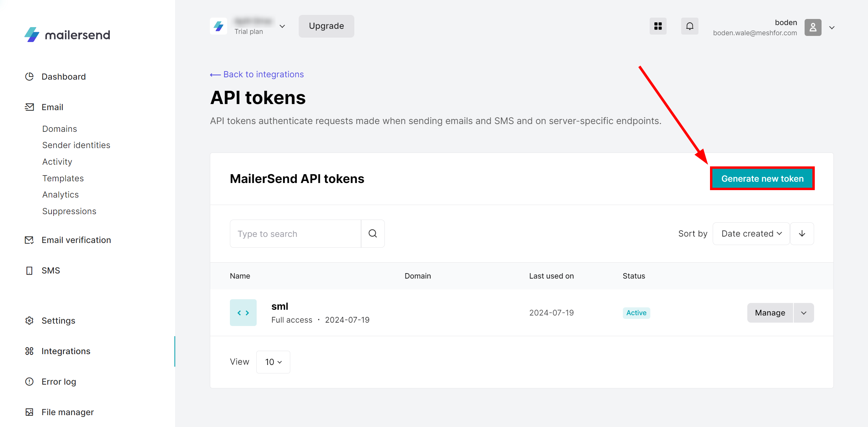
Task: Click the account logo next to Trial plan
Action: [x=218, y=26]
